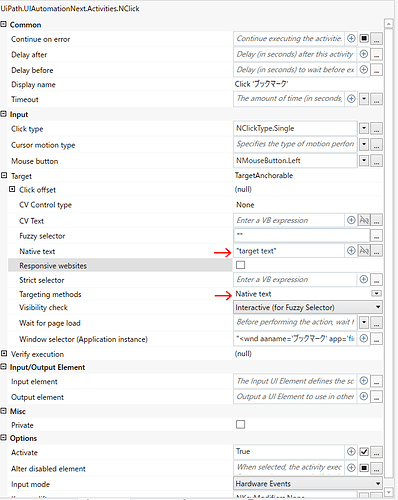Open the ellipsis editor for Fuzzy selector

click(x=376, y=236)
